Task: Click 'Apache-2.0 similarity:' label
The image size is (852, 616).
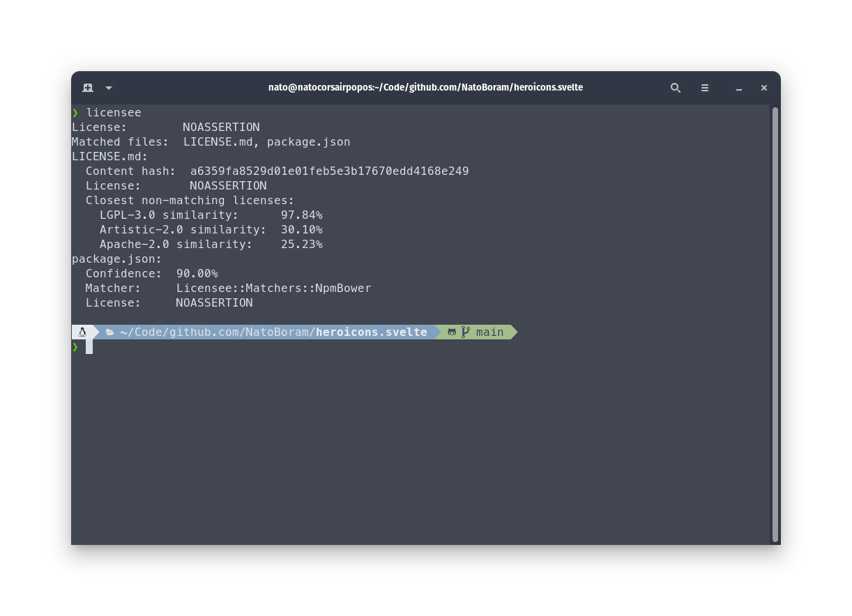Action: pyautogui.click(x=176, y=245)
